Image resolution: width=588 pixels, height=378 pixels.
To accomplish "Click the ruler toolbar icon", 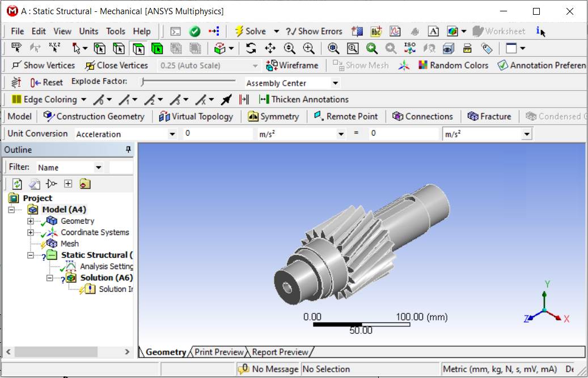I will [x=467, y=48].
